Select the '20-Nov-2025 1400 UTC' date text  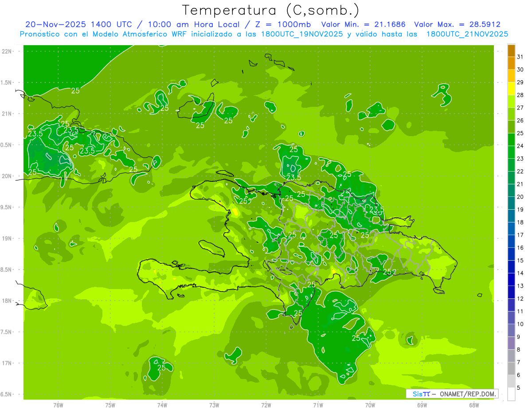pos(78,24)
